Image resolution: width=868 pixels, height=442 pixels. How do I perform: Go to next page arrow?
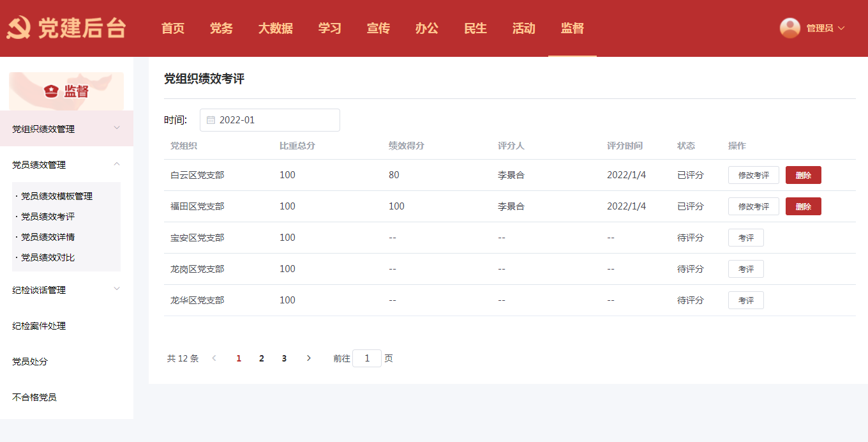[309, 358]
